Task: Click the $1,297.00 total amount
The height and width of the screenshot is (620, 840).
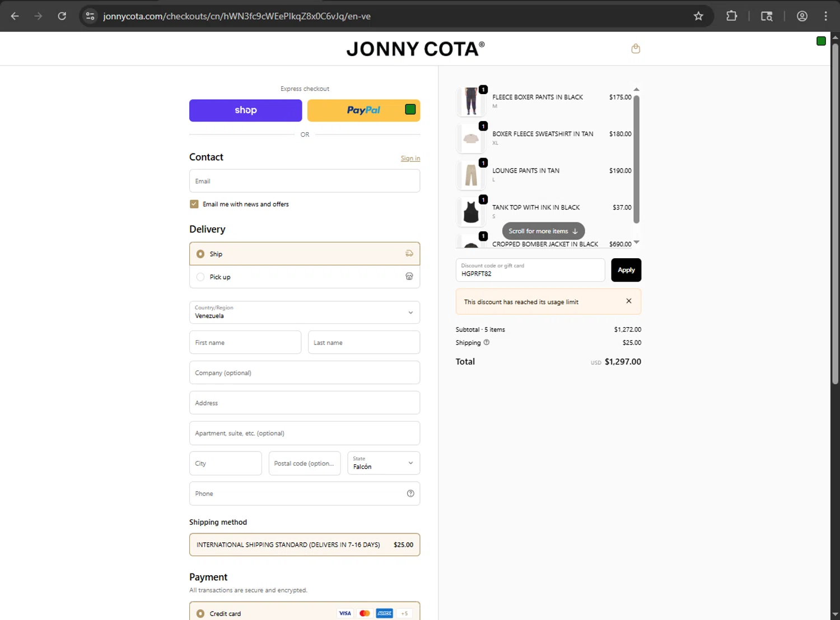Action: point(623,362)
